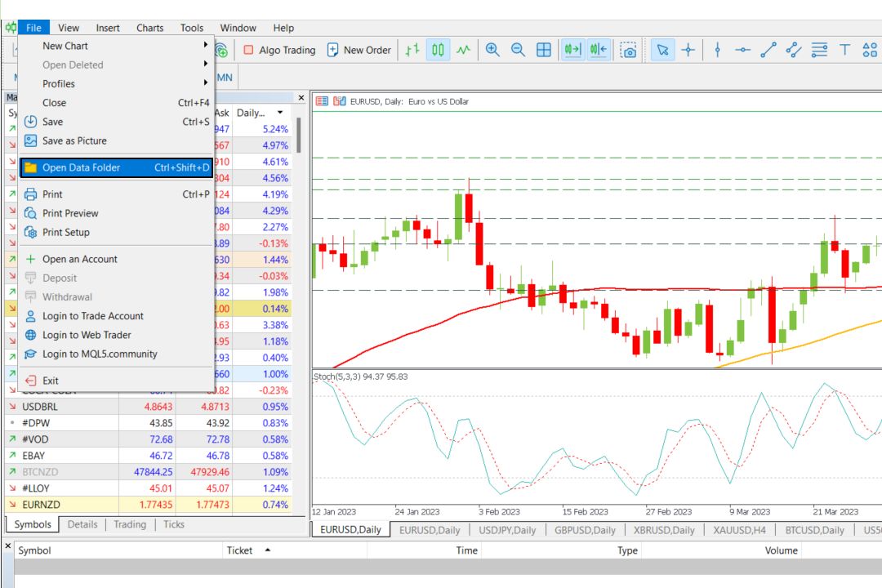The image size is (882, 588).
Task: Choose Exit from File menu
Action: coord(117,381)
